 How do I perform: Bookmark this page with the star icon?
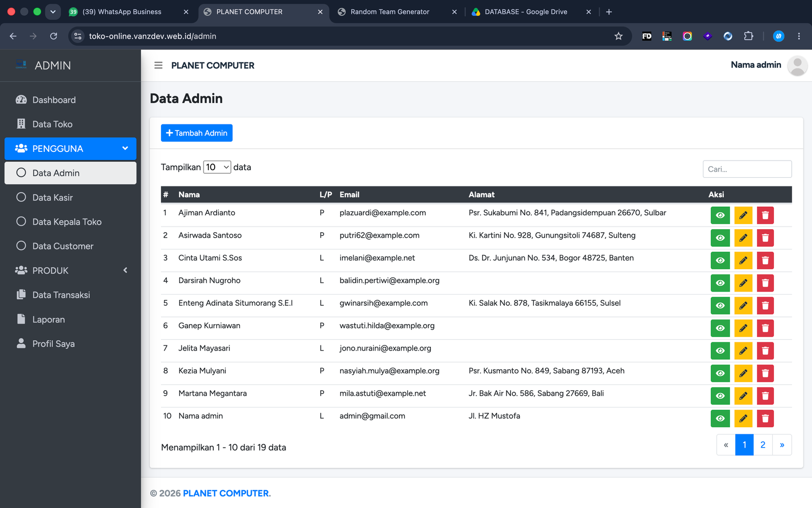tap(618, 36)
